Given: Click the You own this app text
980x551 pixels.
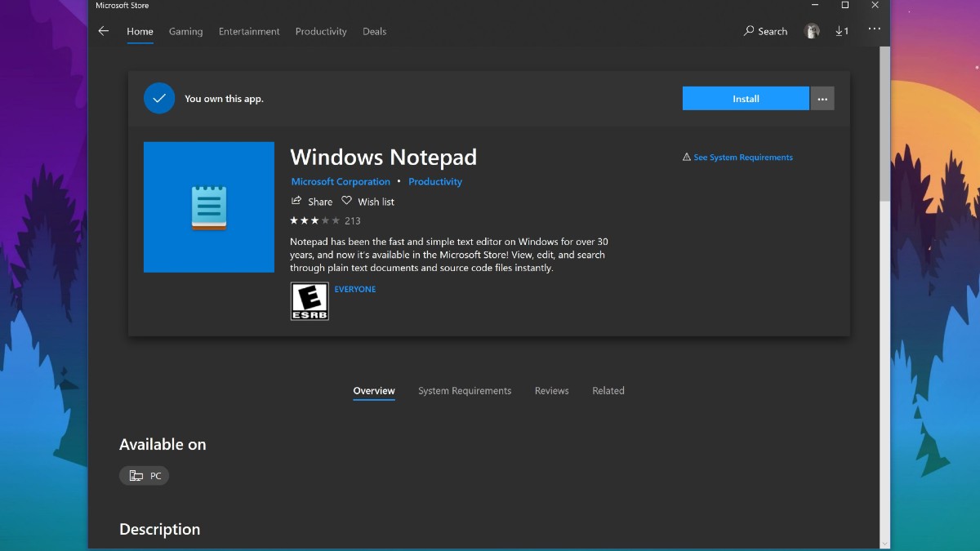Looking at the screenshot, I should click(x=224, y=99).
